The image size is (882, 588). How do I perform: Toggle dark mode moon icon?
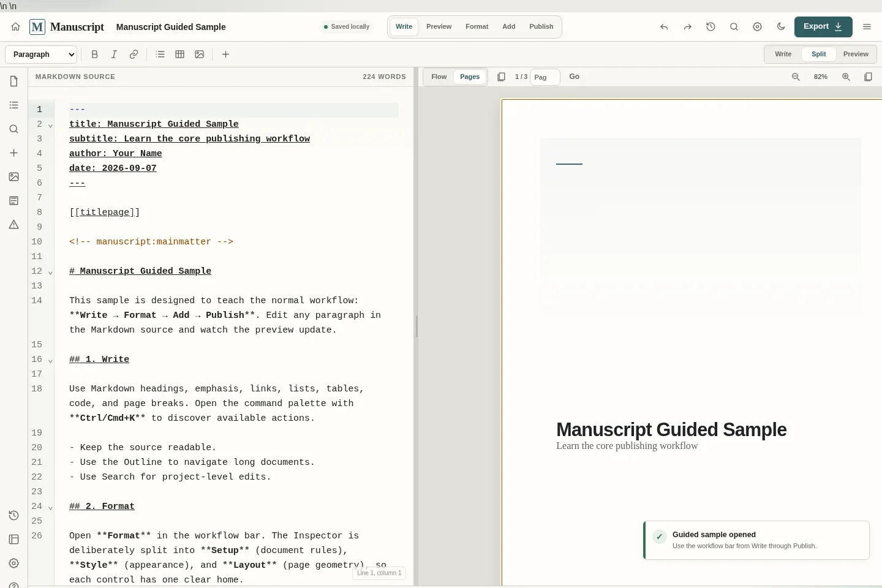click(780, 27)
